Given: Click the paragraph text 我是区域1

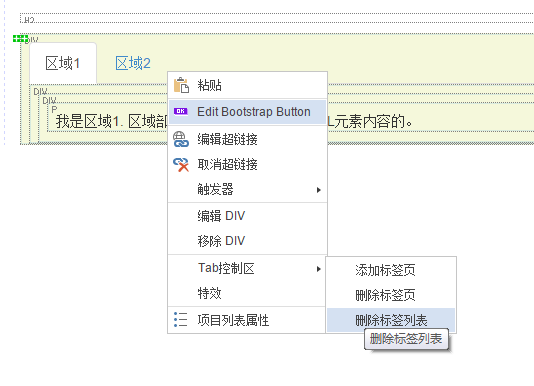Looking at the screenshot, I should click(x=88, y=122).
